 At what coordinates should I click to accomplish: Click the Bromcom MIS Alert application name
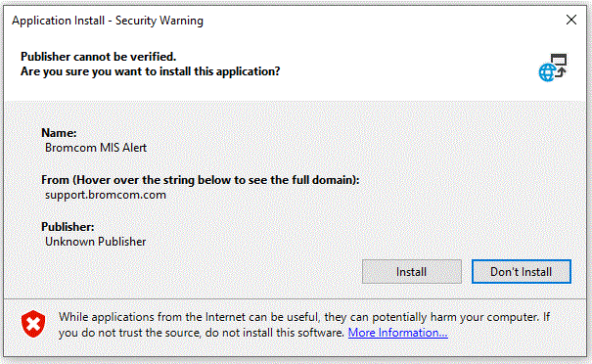click(96, 148)
